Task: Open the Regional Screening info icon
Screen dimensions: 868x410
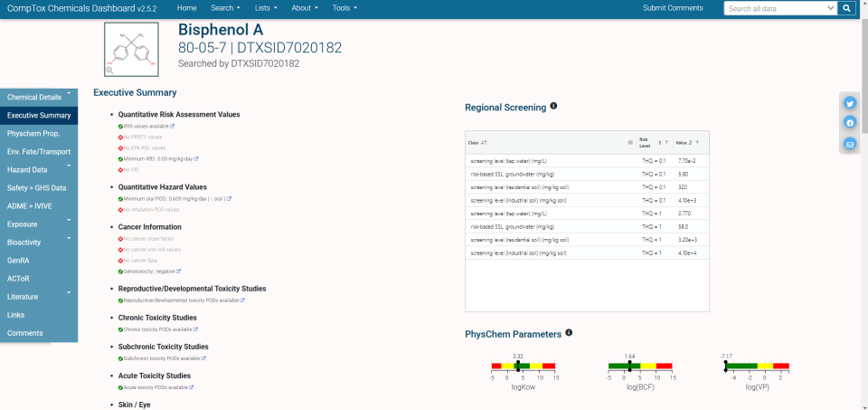Action: (x=553, y=106)
